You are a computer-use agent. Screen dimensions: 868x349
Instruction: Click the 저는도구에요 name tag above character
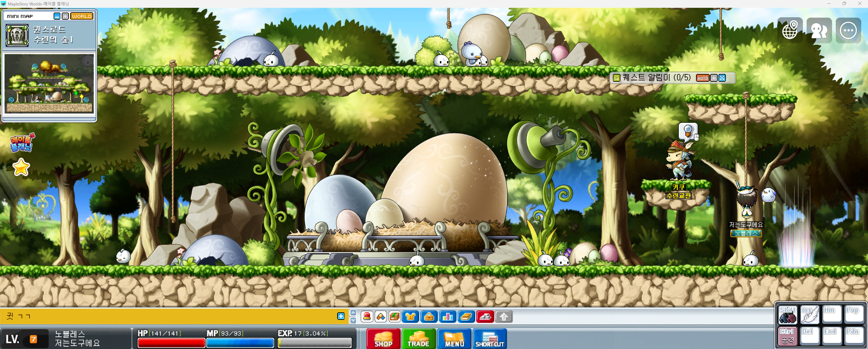[x=746, y=225]
